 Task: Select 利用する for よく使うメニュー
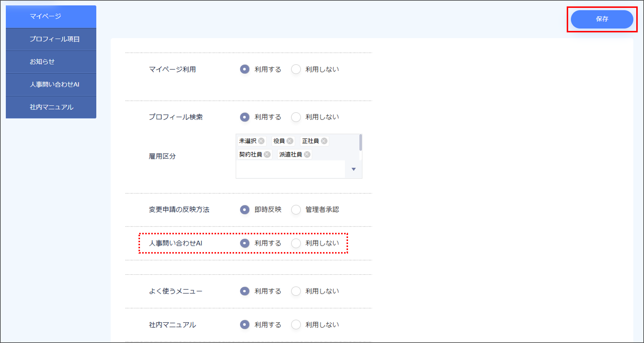(x=245, y=291)
